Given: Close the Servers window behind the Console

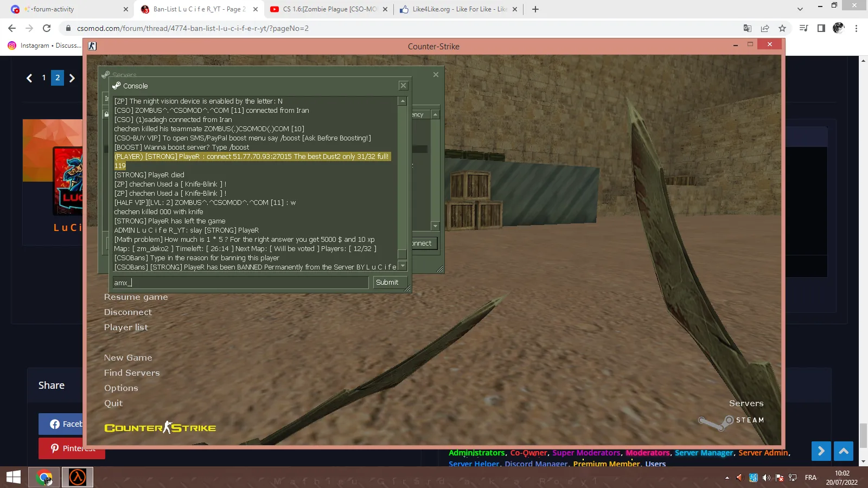Looking at the screenshot, I should click(x=436, y=75).
